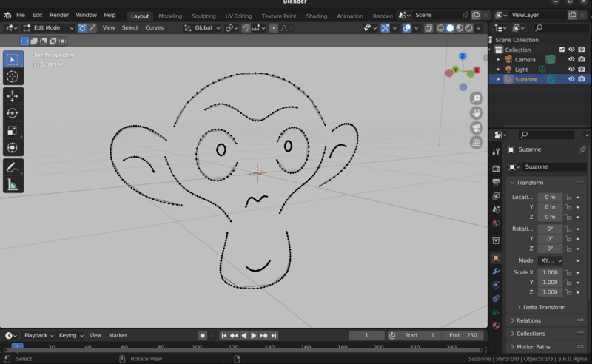This screenshot has height=364, width=592.
Task: Open the Curves menu in header
Action: (x=155, y=28)
